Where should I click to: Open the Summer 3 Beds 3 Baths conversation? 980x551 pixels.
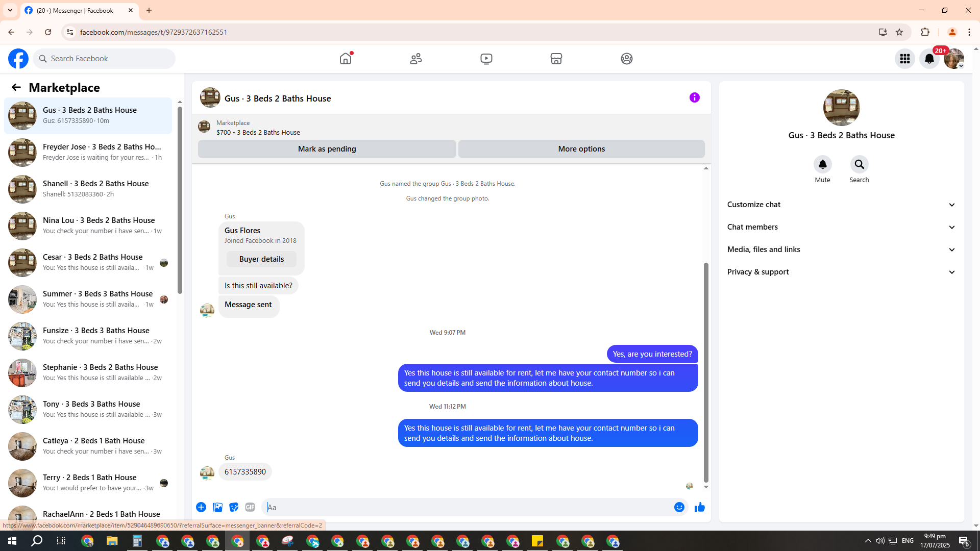(x=88, y=299)
